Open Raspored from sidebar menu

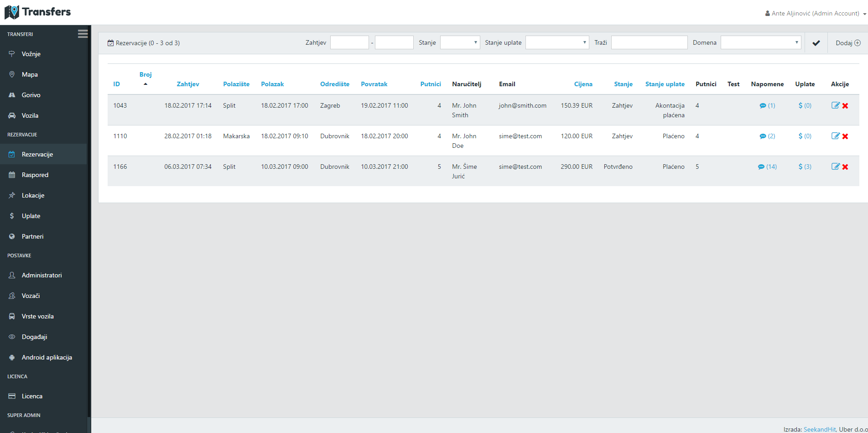coord(35,175)
